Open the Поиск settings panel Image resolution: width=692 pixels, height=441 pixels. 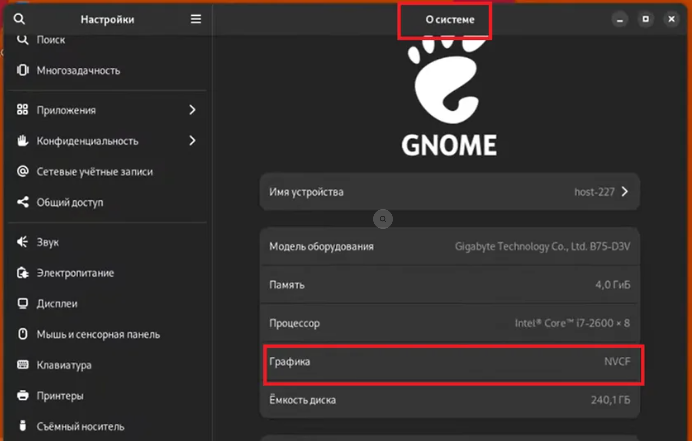(x=107, y=40)
